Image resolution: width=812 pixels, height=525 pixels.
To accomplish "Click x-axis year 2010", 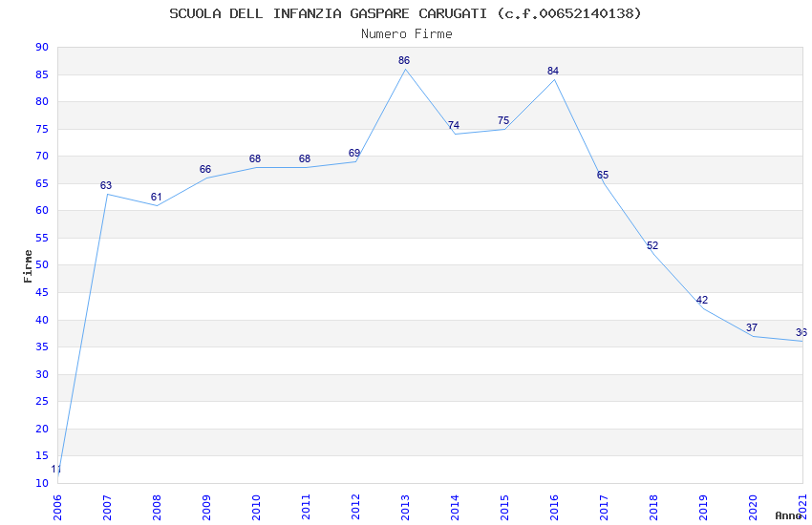I will pos(256,508).
